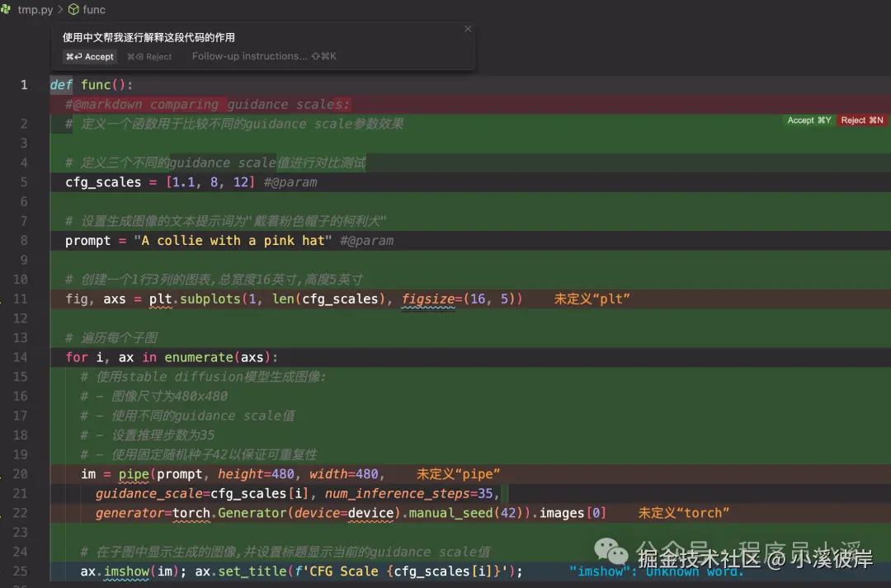
Task: Click plt.subplots call on line 11
Action: tap(195, 299)
